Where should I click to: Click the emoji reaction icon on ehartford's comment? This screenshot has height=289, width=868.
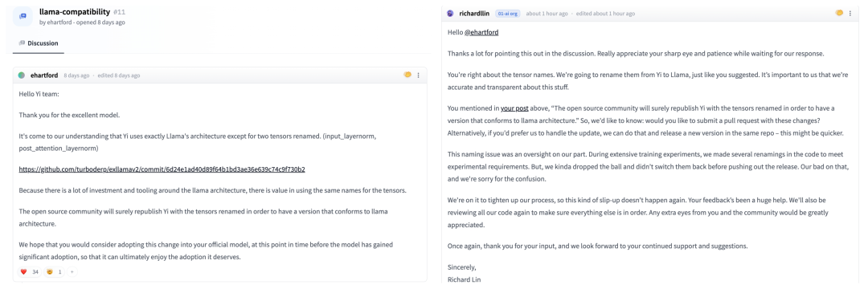tap(408, 75)
